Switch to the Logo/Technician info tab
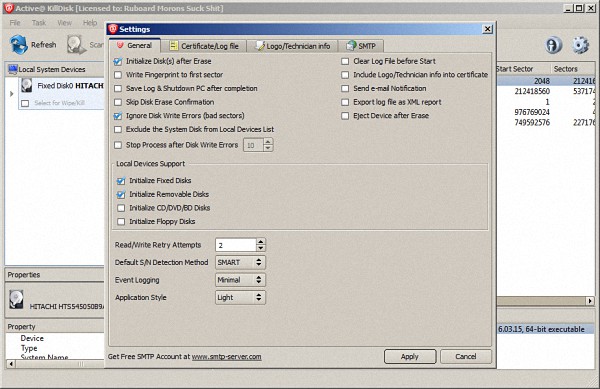The width and height of the screenshot is (600, 389). [x=293, y=46]
